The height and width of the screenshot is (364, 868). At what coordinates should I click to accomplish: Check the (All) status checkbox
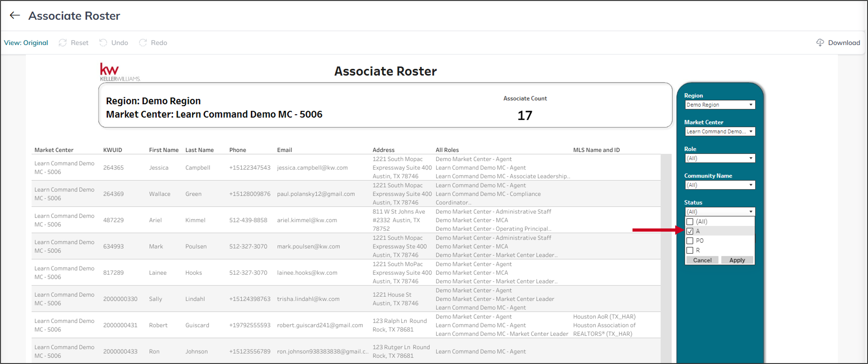pyautogui.click(x=690, y=222)
